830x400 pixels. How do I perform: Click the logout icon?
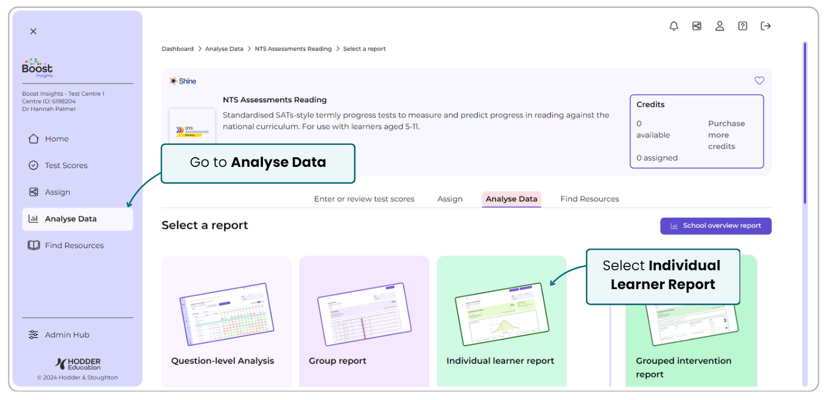tap(766, 26)
